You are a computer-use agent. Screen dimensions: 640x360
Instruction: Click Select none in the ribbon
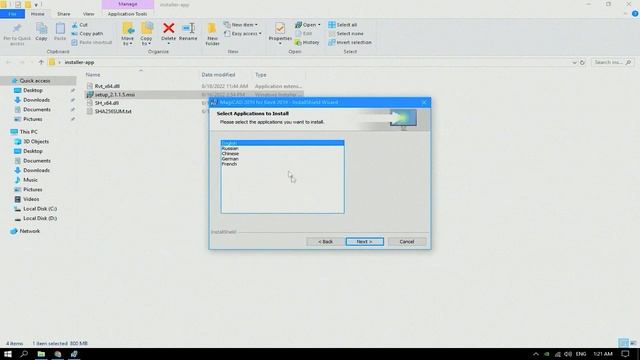coord(346,33)
